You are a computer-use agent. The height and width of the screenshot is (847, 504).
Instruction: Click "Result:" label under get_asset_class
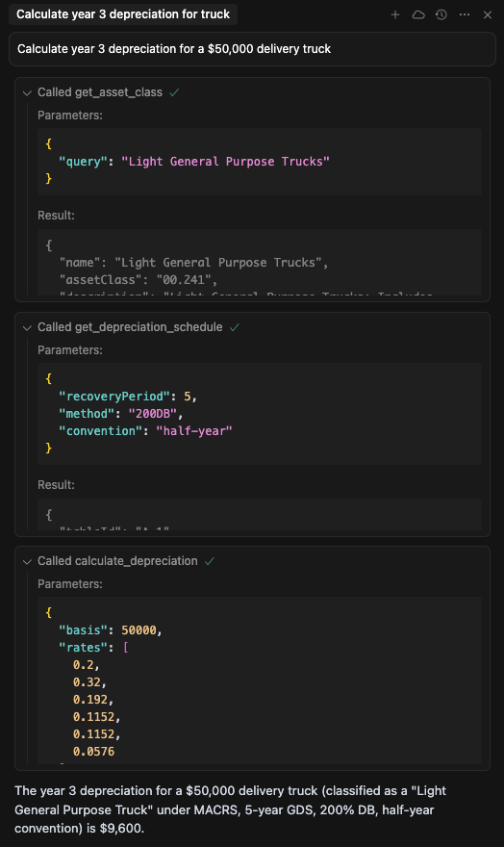(56, 215)
